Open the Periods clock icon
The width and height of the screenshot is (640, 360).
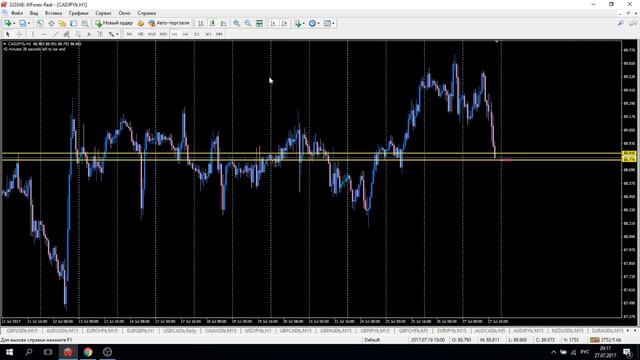coord(312,23)
